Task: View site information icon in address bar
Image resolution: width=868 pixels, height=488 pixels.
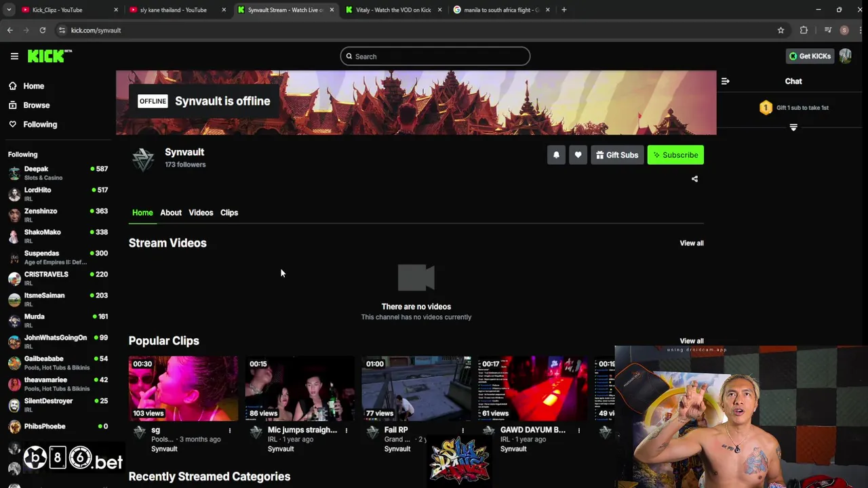Action: [62, 30]
